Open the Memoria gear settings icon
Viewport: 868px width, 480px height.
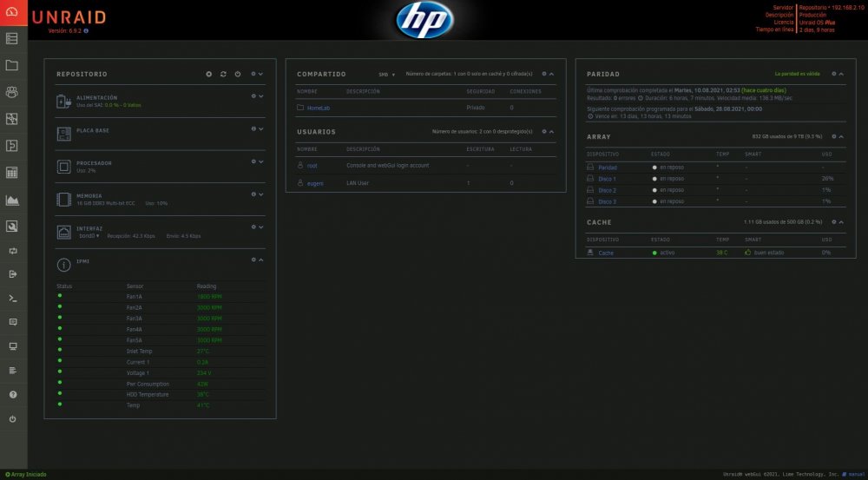click(x=253, y=194)
